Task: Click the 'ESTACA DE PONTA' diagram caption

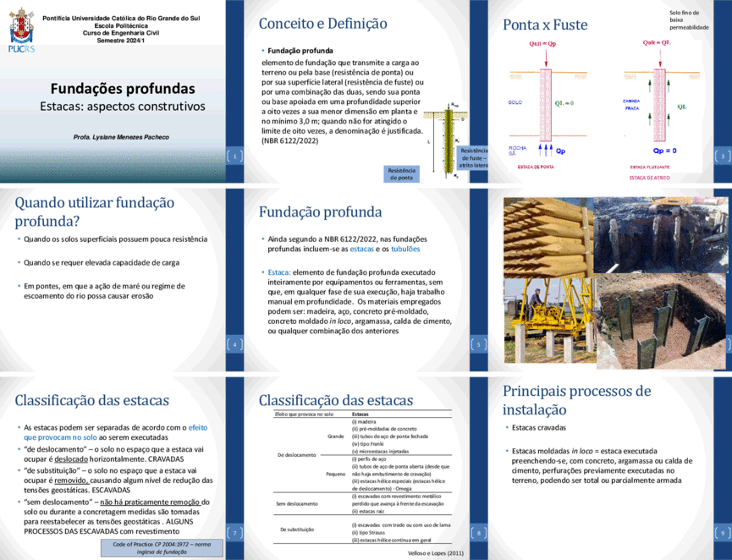Action: pyautogui.click(x=536, y=167)
